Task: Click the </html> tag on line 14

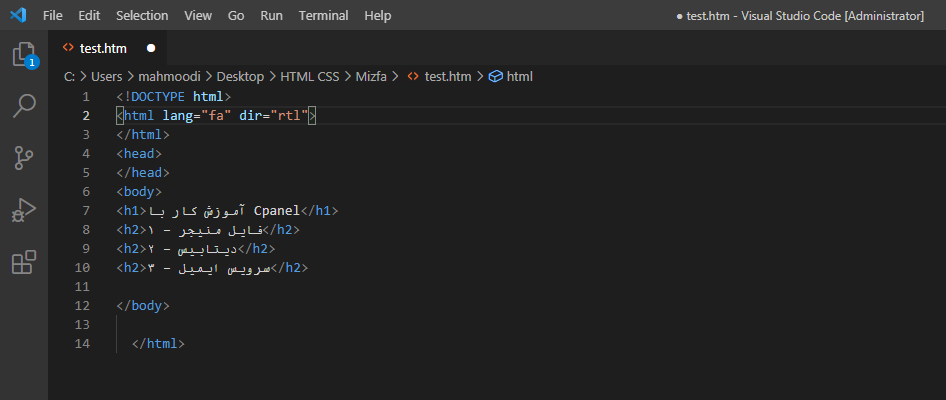Action: pos(158,343)
